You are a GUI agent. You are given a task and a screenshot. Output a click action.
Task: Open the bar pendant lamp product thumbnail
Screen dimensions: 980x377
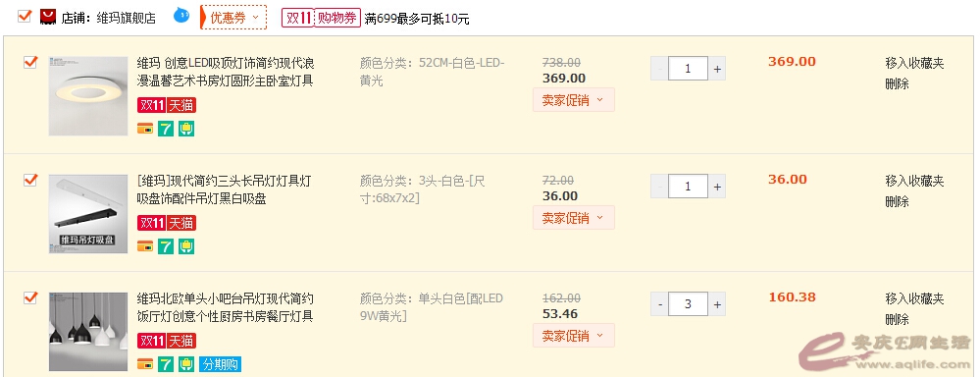tap(88, 332)
